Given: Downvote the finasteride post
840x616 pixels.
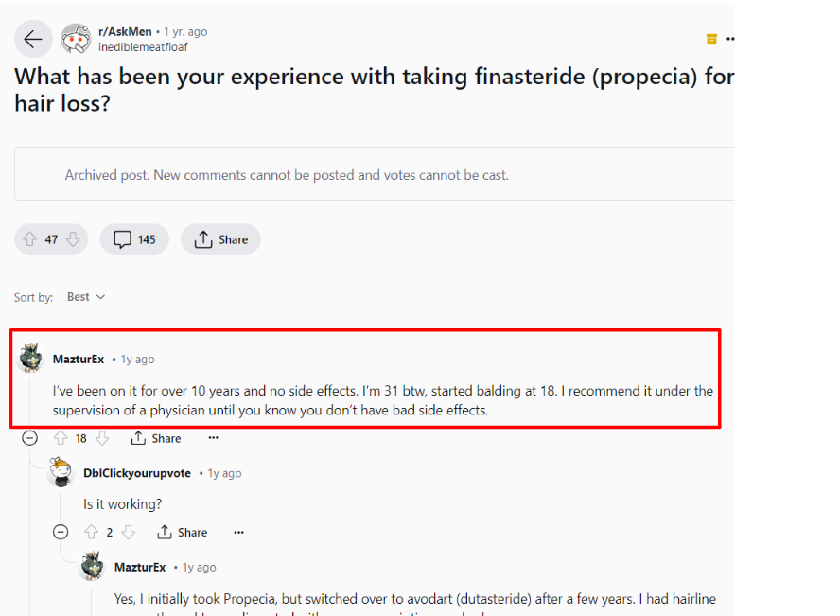Looking at the screenshot, I should [73, 239].
